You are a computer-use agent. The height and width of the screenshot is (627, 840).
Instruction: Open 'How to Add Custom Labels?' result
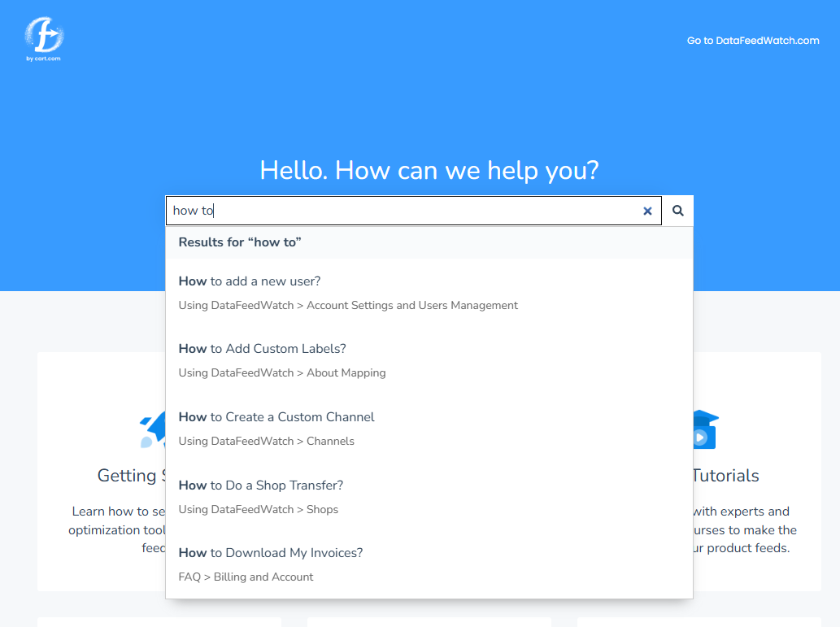coord(262,348)
